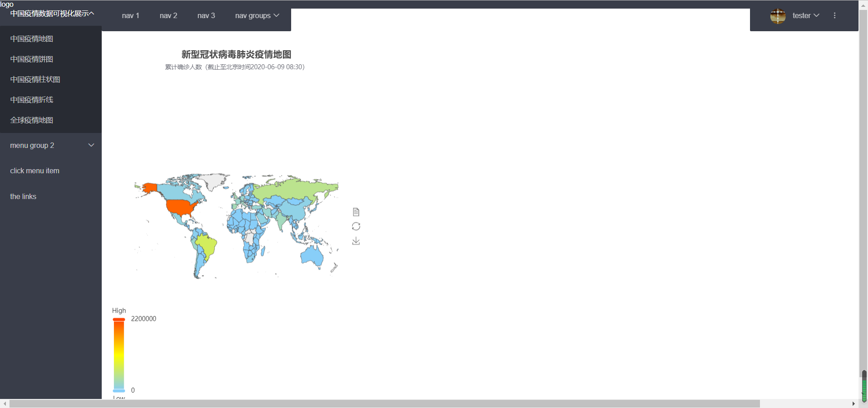Click the tester user avatar
The height and width of the screenshot is (408, 868).
coord(778,16)
